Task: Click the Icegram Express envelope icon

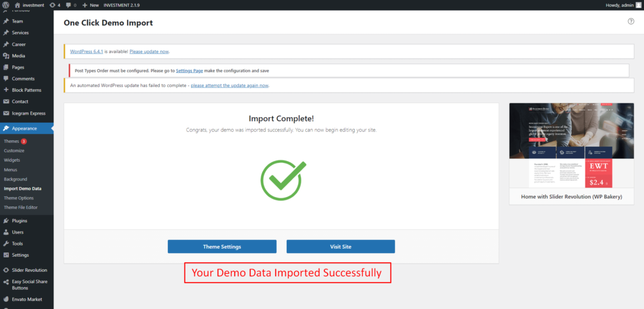Action: point(6,113)
